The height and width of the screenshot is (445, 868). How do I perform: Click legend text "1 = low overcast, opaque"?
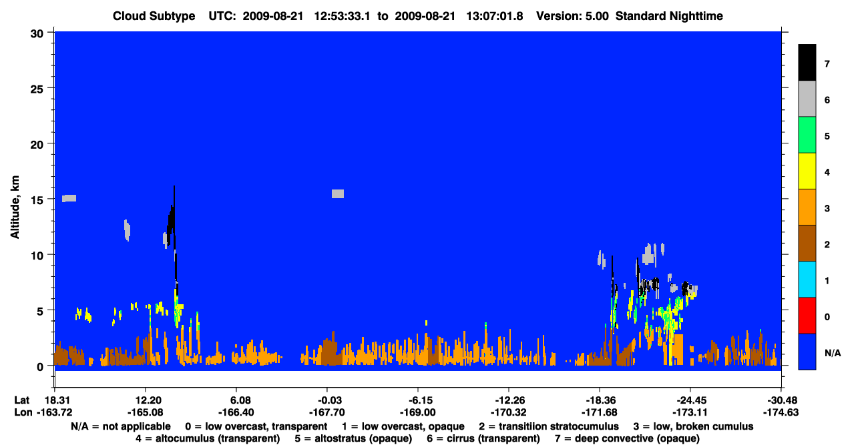coord(404,426)
